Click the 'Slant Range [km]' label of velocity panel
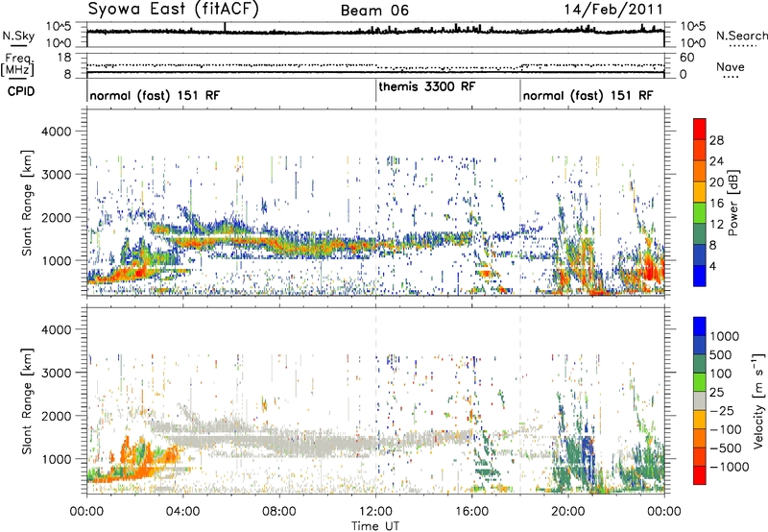 click(x=27, y=400)
